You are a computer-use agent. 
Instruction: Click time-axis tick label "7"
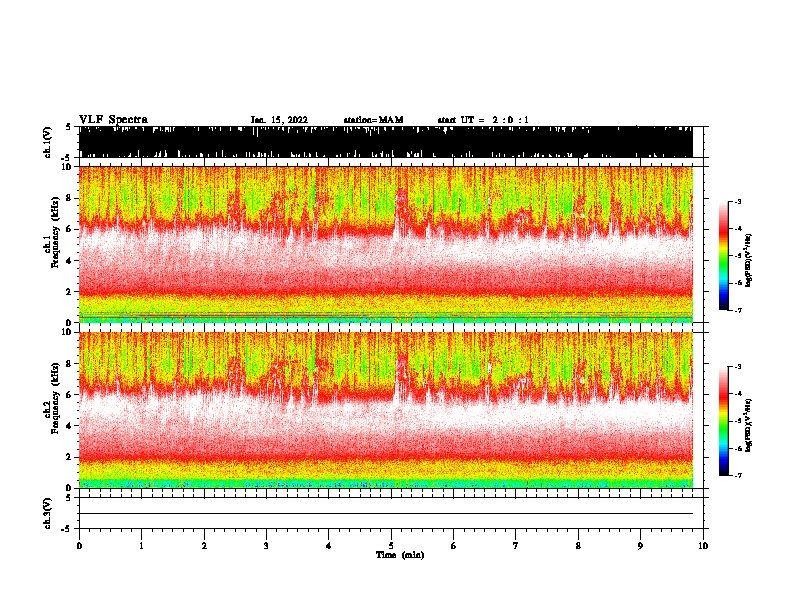pyautogui.click(x=516, y=546)
